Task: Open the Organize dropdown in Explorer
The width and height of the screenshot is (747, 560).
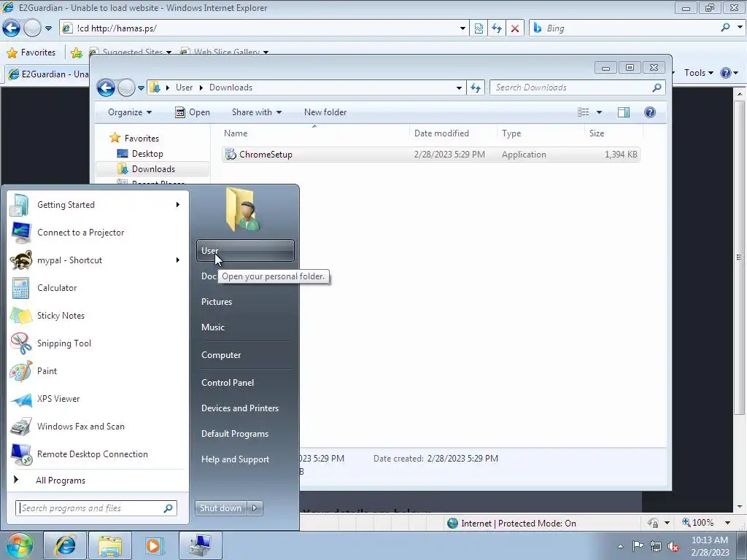Action: pos(130,112)
